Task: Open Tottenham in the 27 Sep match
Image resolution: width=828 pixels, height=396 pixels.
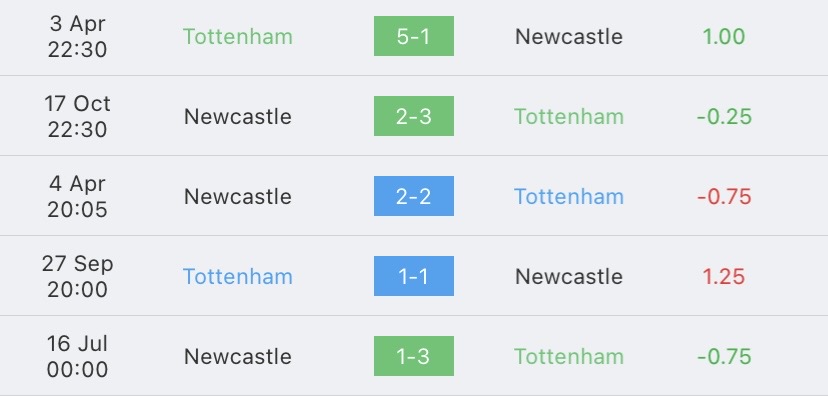Action: pos(238,277)
